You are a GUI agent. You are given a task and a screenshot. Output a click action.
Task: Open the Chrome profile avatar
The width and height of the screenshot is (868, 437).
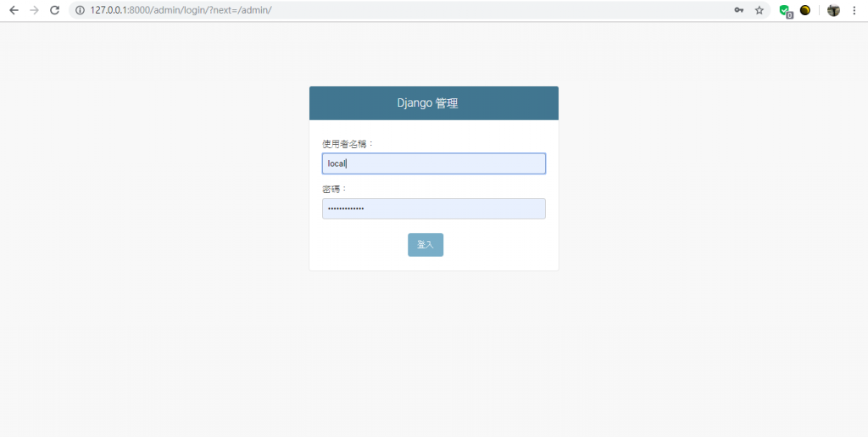click(833, 10)
